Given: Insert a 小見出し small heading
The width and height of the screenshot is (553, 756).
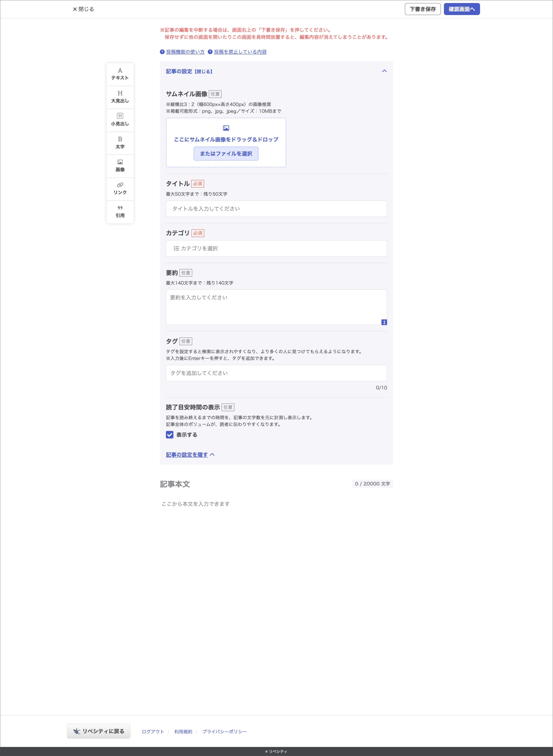Looking at the screenshot, I should click(120, 120).
